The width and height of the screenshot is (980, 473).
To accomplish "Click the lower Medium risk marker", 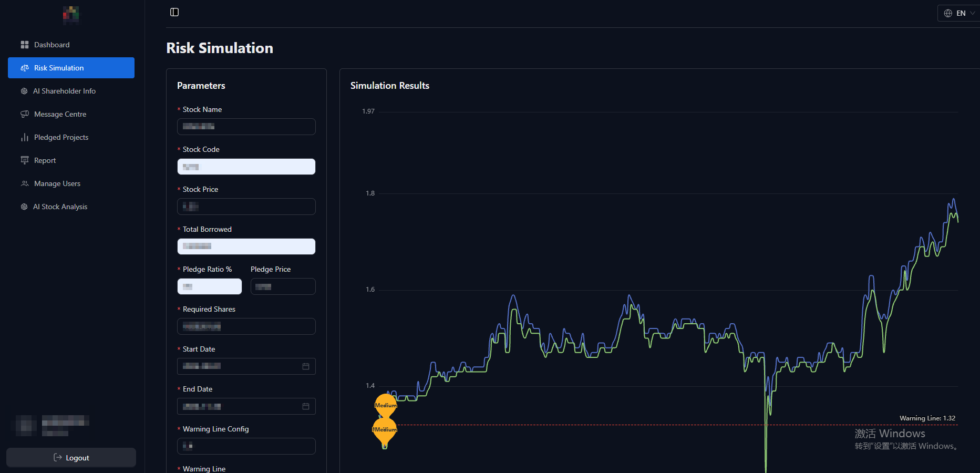I will (385, 429).
